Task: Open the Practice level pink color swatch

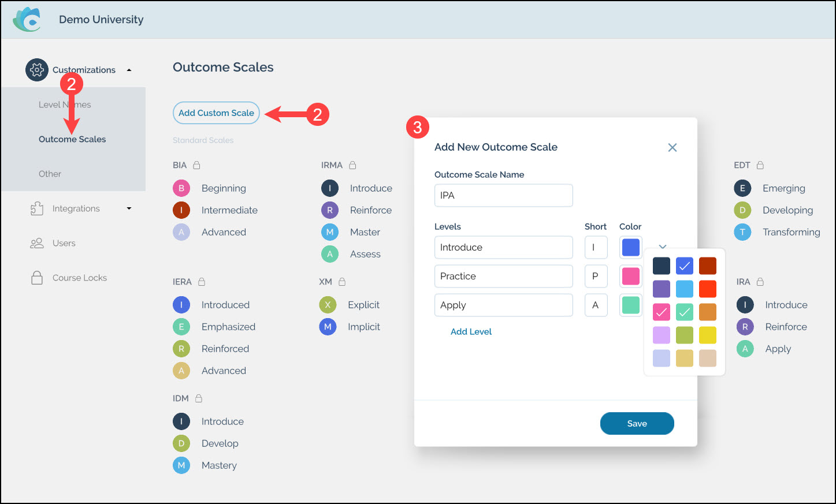Action: (x=631, y=276)
